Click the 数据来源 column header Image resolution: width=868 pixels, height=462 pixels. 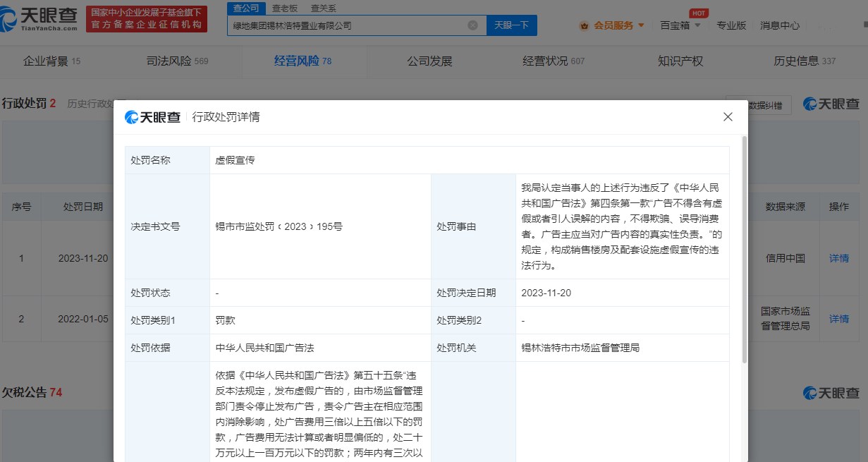coord(785,207)
